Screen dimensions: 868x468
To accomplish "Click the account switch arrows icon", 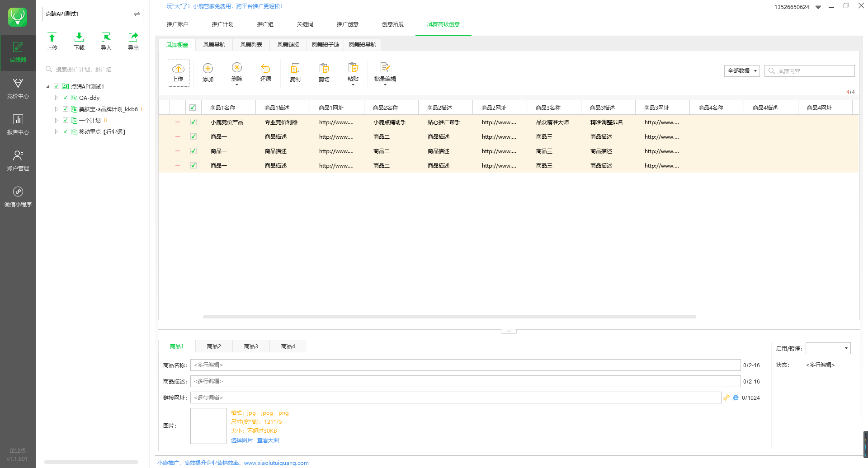I will click(x=137, y=14).
